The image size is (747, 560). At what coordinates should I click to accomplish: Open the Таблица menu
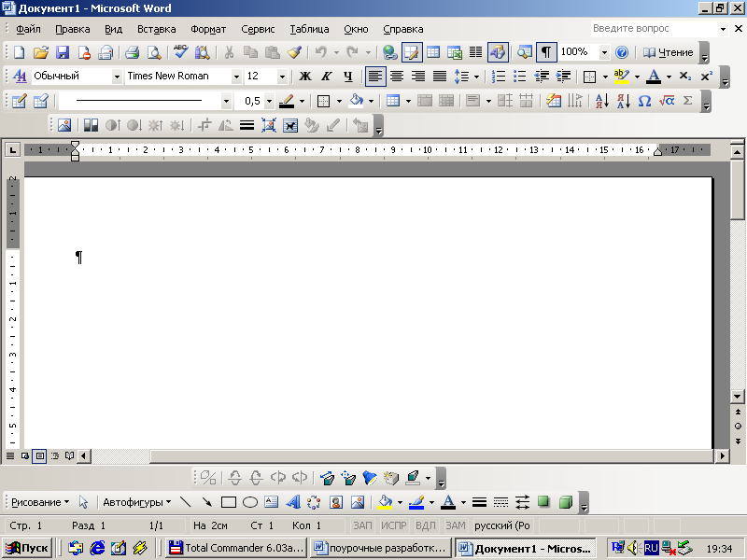click(309, 29)
